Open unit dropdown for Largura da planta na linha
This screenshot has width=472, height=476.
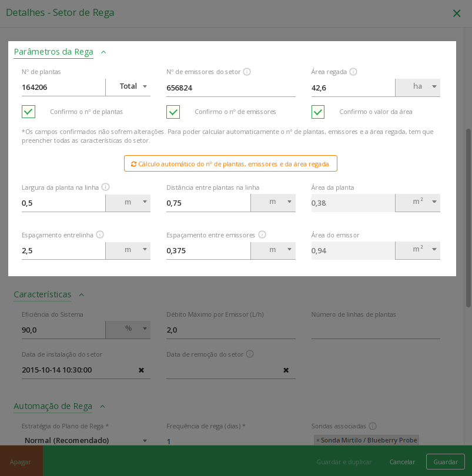(x=128, y=203)
